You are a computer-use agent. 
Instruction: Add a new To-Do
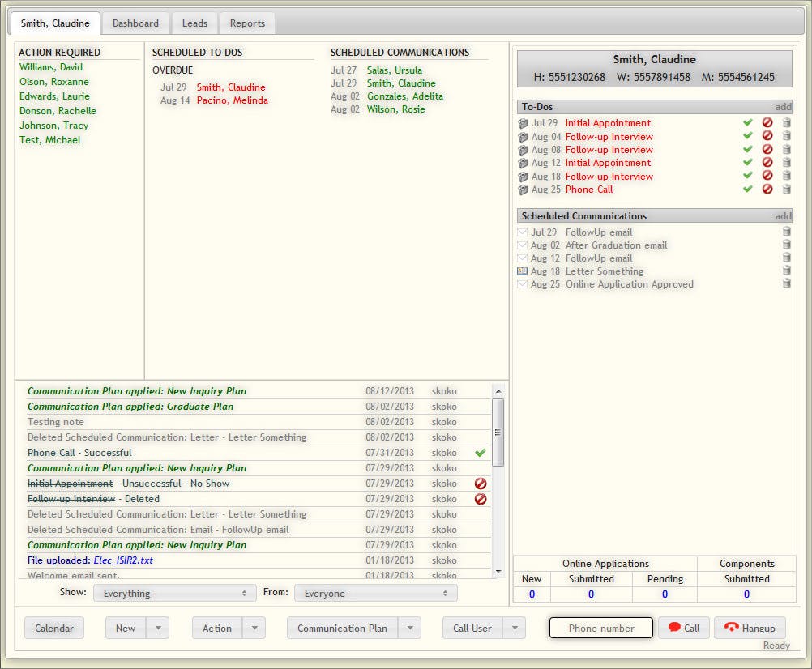click(x=783, y=107)
